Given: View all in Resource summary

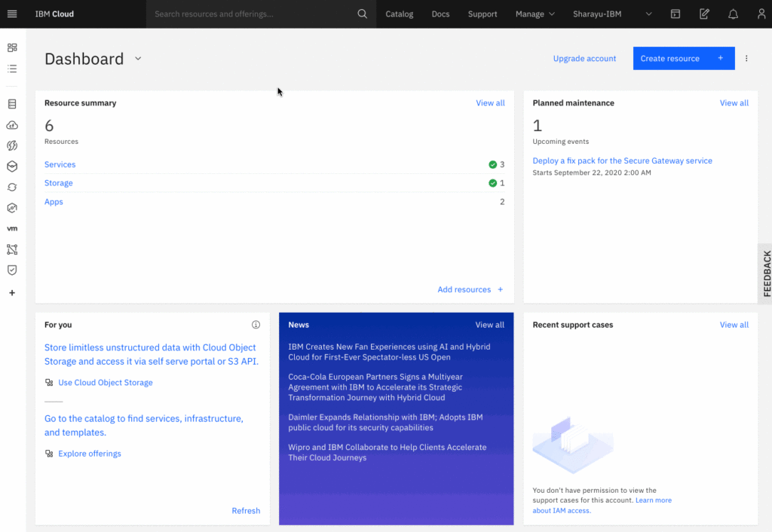Looking at the screenshot, I should pyautogui.click(x=490, y=102).
